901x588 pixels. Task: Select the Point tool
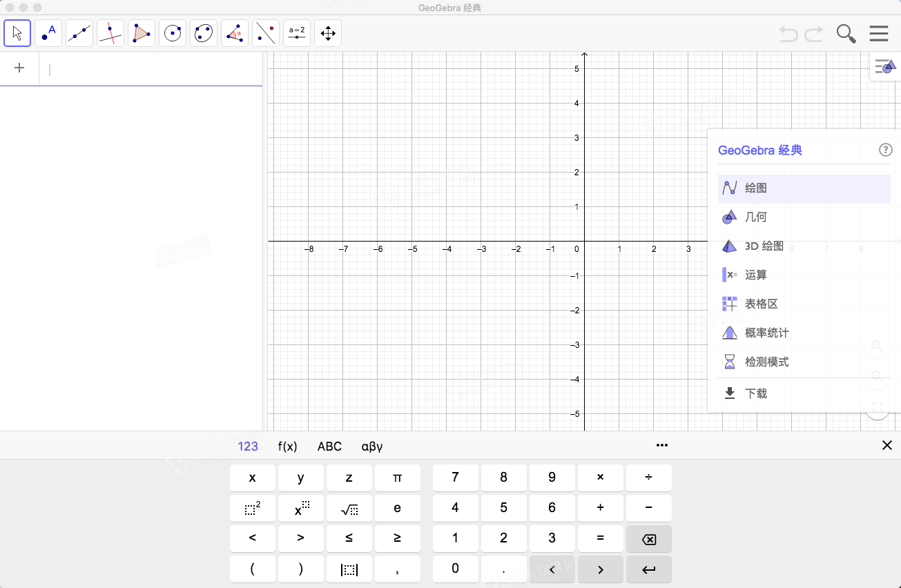[48, 33]
